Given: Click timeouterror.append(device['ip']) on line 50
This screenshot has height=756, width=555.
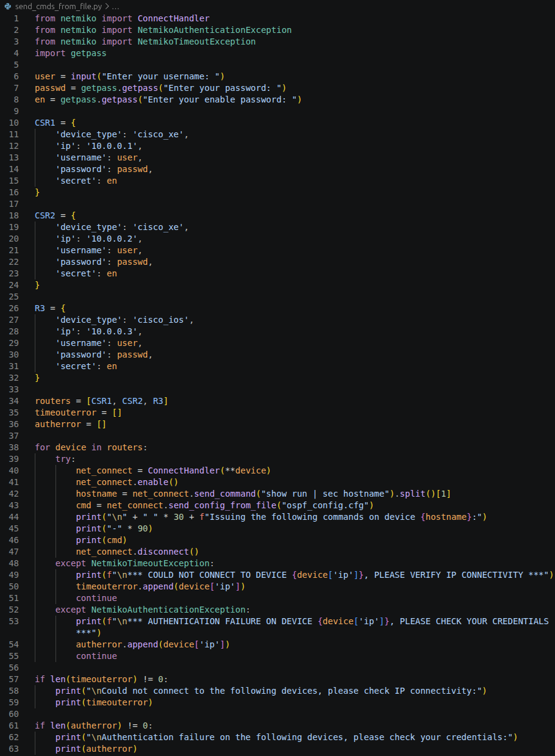Looking at the screenshot, I should point(160,586).
